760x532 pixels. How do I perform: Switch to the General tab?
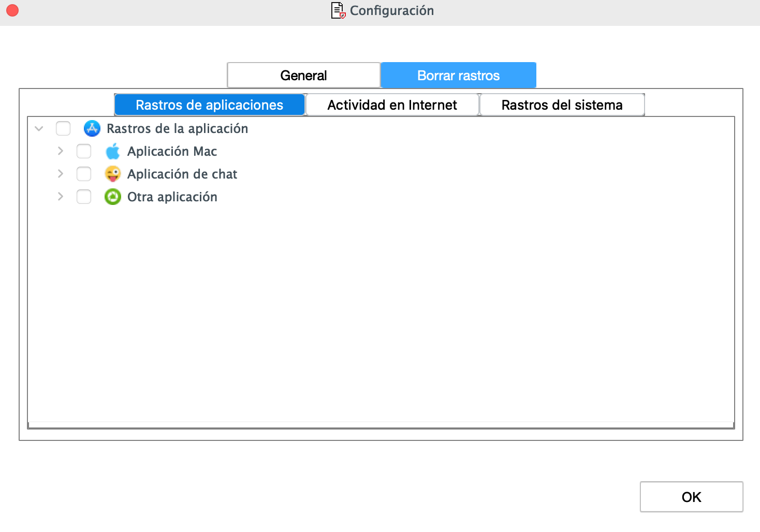304,76
